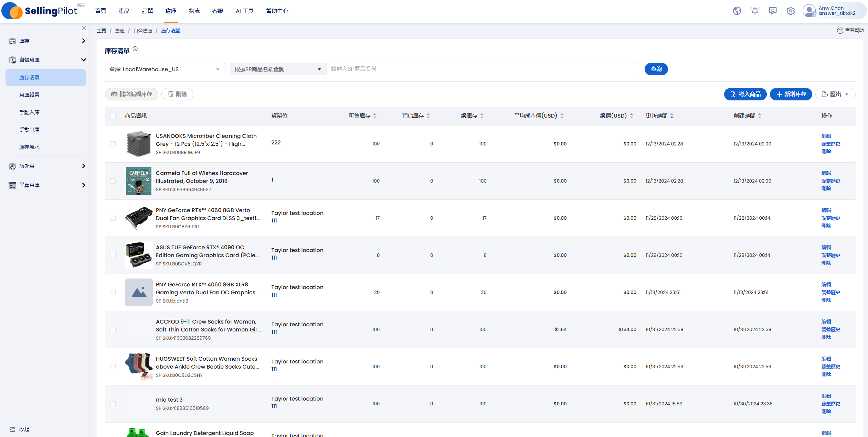The image size is (868, 437).
Task: Click the 庫存 warehouse sidebar icon
Action: pos(12,41)
